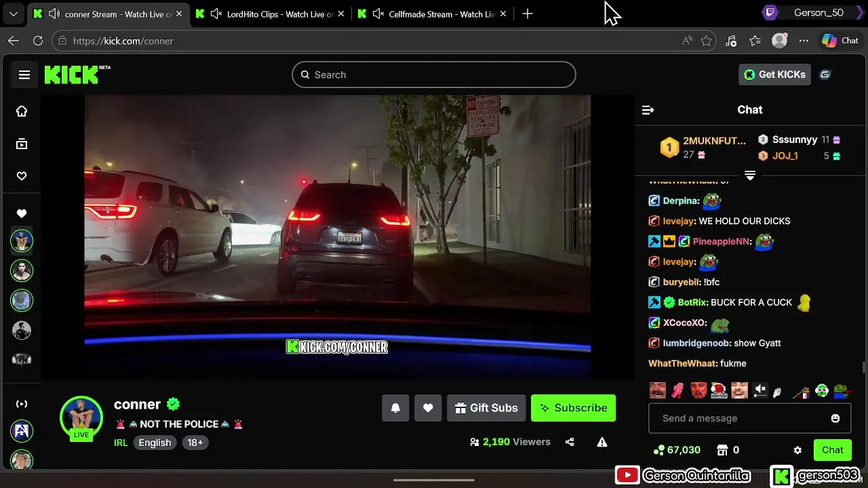Click username lumbridgenoob in chat
This screenshot has height=488, width=868.
tap(696, 343)
